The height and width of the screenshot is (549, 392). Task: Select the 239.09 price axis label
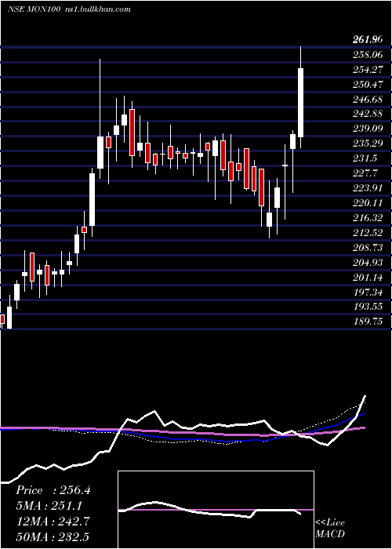[367, 129]
